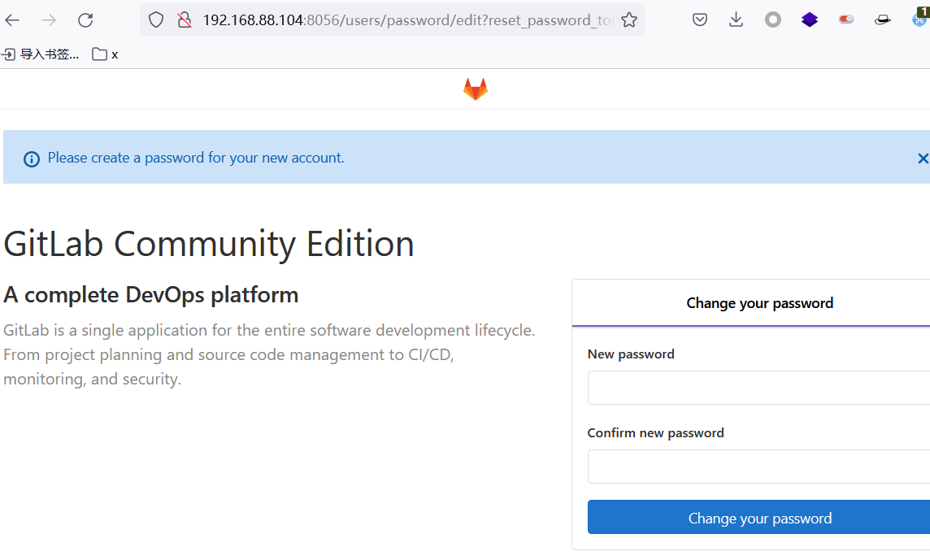Toggle the red switch extension icon

tap(846, 20)
